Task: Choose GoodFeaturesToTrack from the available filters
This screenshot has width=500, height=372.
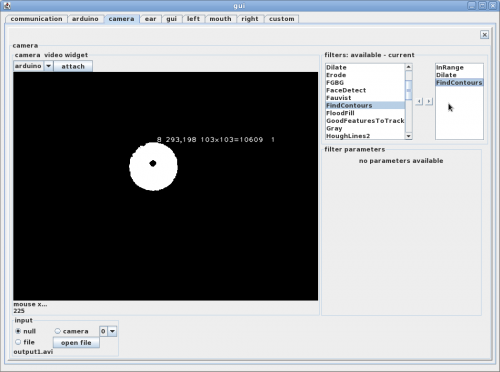Action: point(365,121)
